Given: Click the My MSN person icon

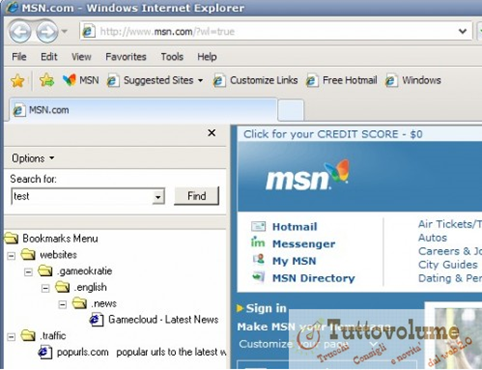Looking at the screenshot, I should (259, 259).
